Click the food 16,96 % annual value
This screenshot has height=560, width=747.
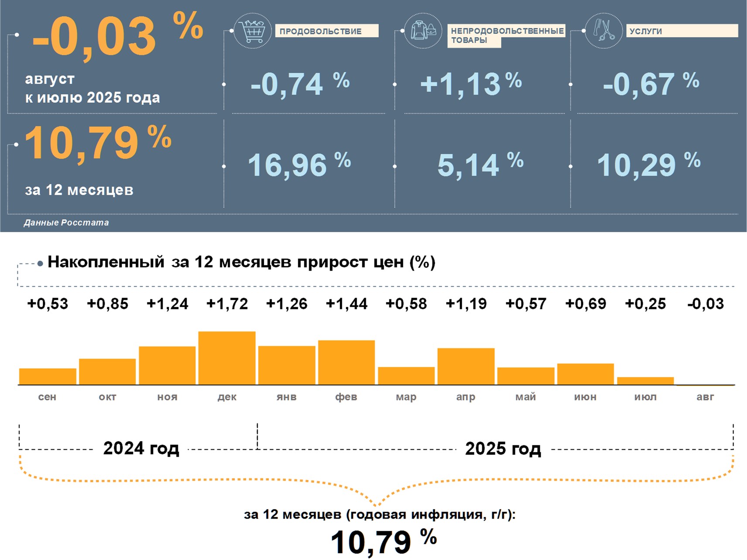click(299, 165)
